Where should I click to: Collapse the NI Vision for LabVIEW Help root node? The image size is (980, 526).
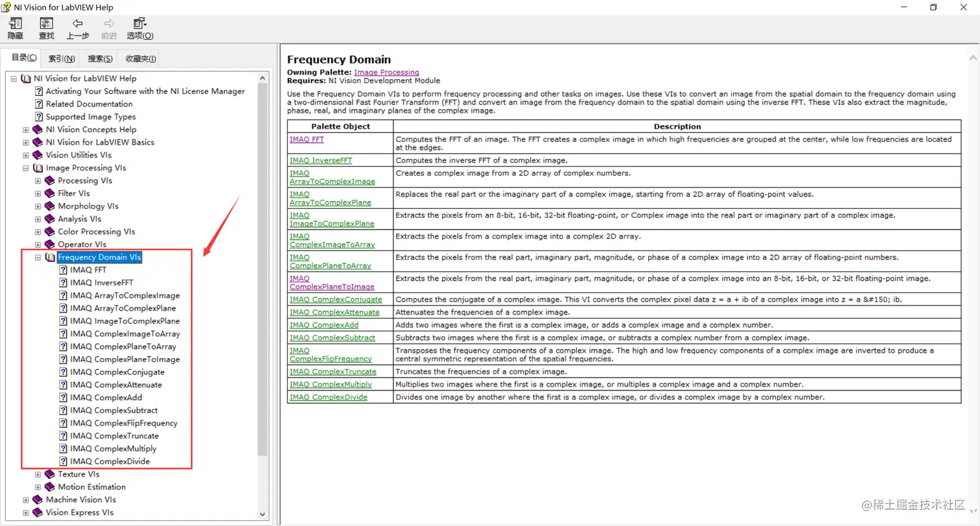(14, 78)
